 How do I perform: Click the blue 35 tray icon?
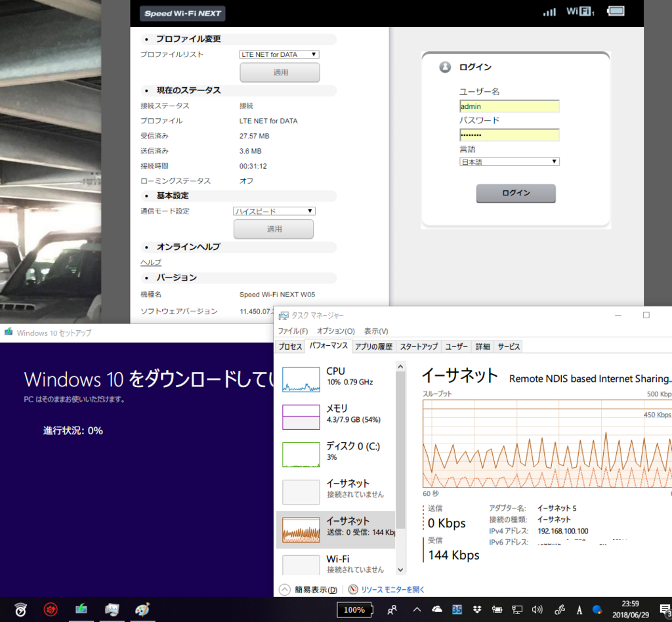457,609
